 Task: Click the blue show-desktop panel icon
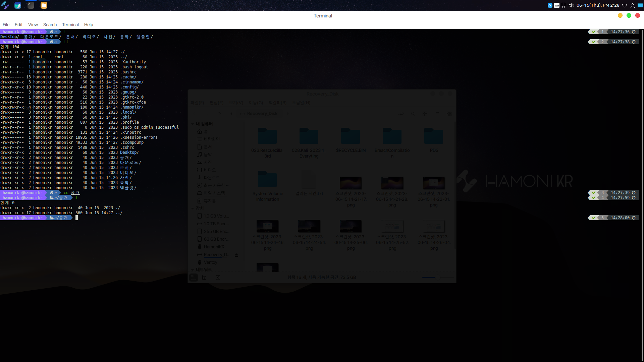pyautogui.click(x=640, y=5)
